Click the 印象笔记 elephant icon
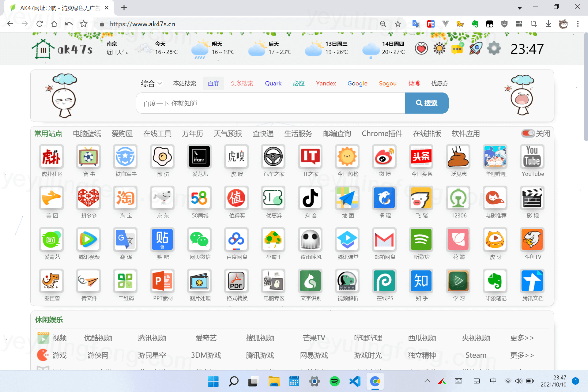 click(x=495, y=281)
